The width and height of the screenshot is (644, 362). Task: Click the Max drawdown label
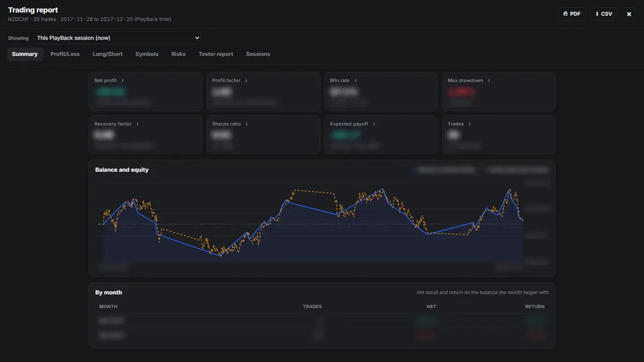pyautogui.click(x=465, y=80)
